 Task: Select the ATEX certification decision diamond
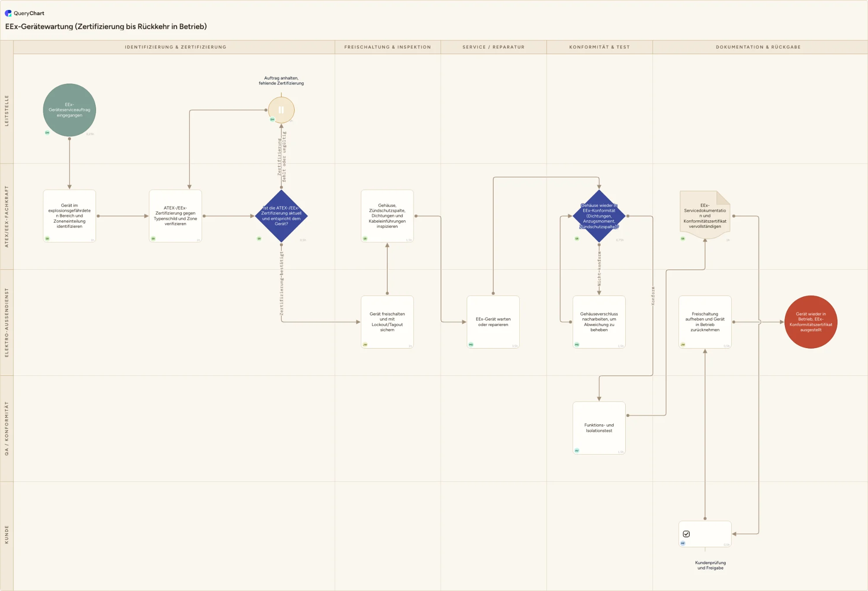281,216
